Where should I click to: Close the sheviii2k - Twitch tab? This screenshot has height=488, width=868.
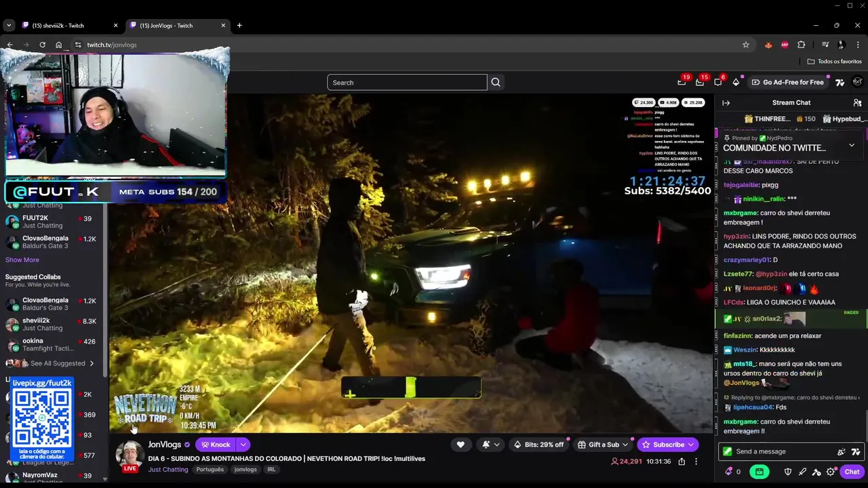pos(115,25)
